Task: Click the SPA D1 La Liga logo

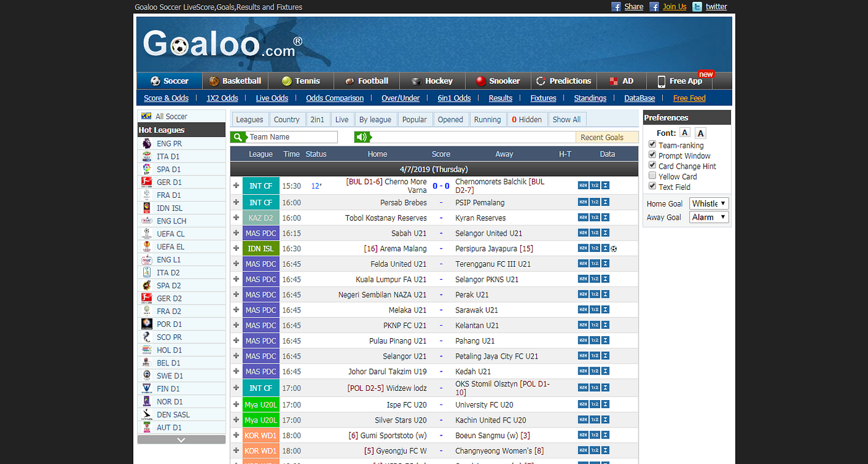Action: point(146,169)
